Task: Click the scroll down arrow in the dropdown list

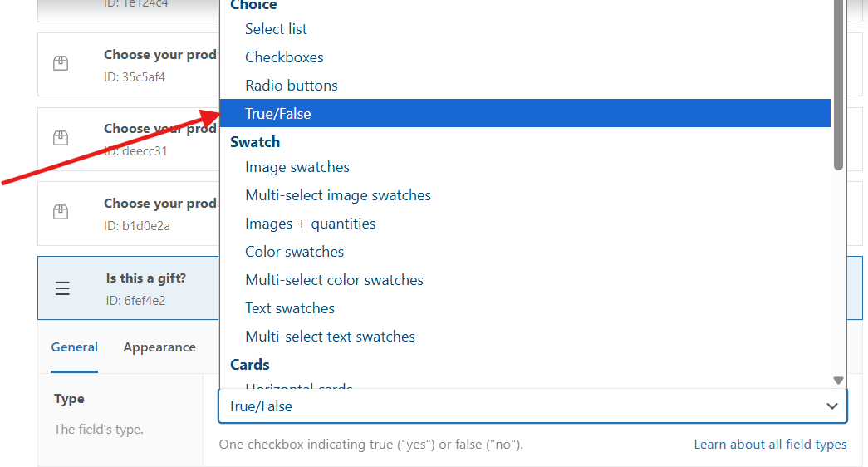Action: coord(838,381)
